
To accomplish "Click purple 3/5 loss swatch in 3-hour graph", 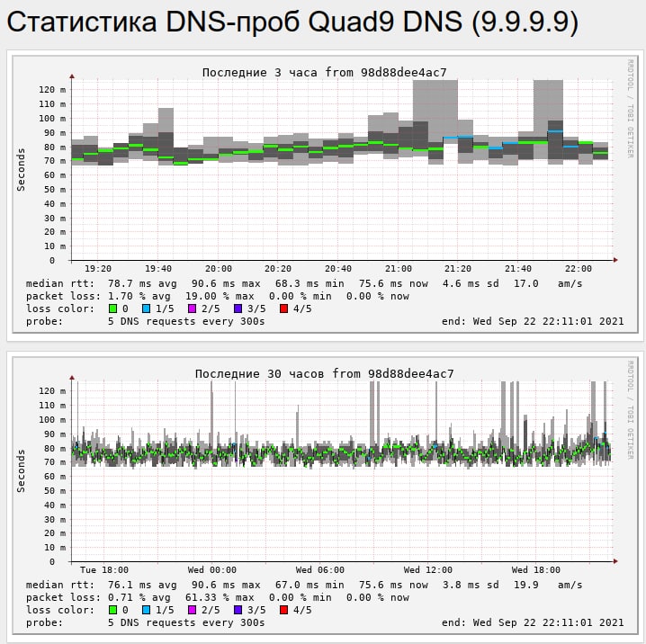I will click(238, 309).
